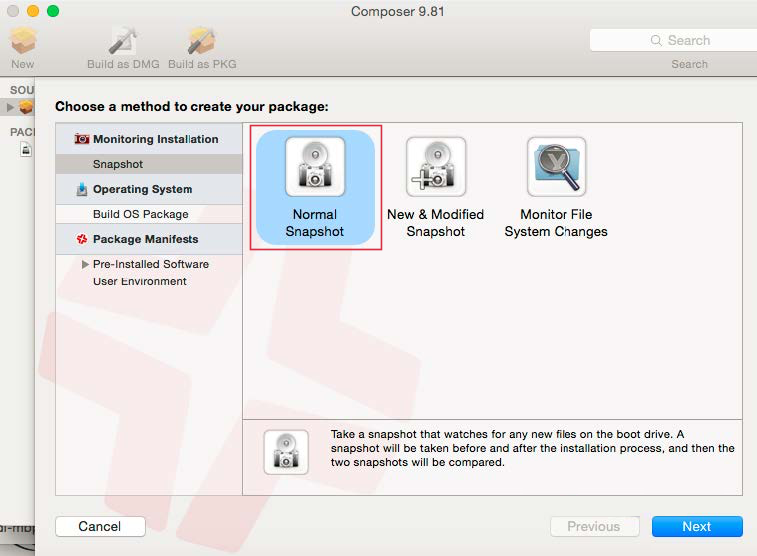Click the green zoom window button
This screenshot has width=757, height=556.
click(53, 11)
